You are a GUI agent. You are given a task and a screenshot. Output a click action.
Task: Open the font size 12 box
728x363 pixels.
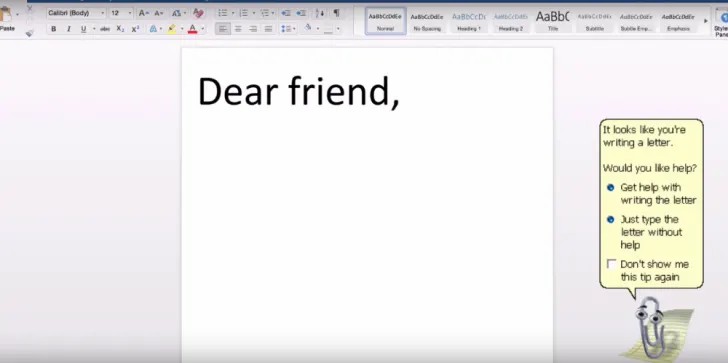tap(121, 13)
